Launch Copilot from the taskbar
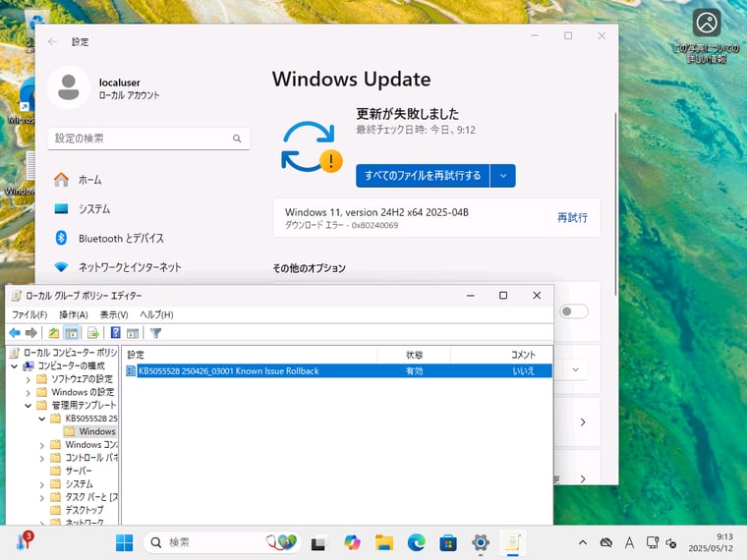Screen dimensions: 747x560 point(352,542)
